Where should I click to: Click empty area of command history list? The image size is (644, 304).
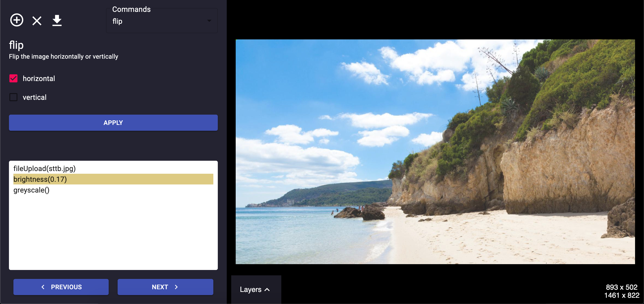click(x=113, y=233)
